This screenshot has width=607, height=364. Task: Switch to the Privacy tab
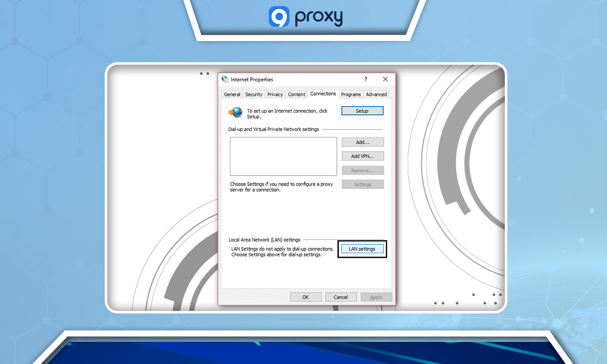point(275,94)
